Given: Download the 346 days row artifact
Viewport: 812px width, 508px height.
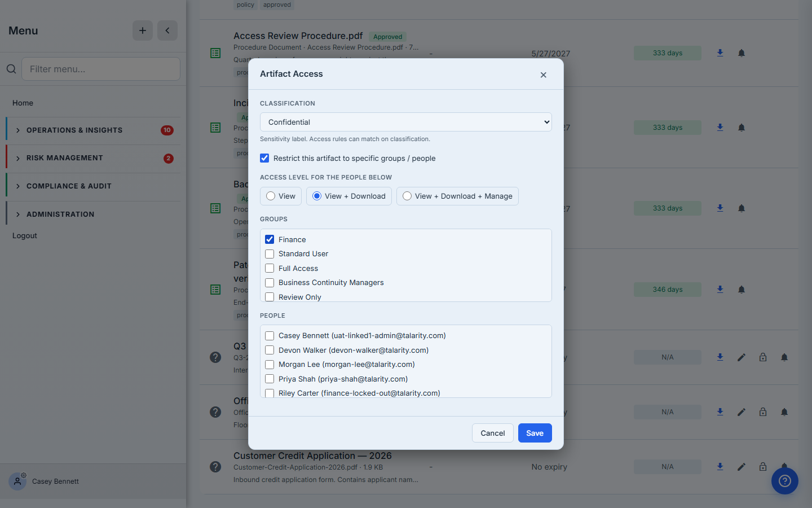Looking at the screenshot, I should click(720, 290).
